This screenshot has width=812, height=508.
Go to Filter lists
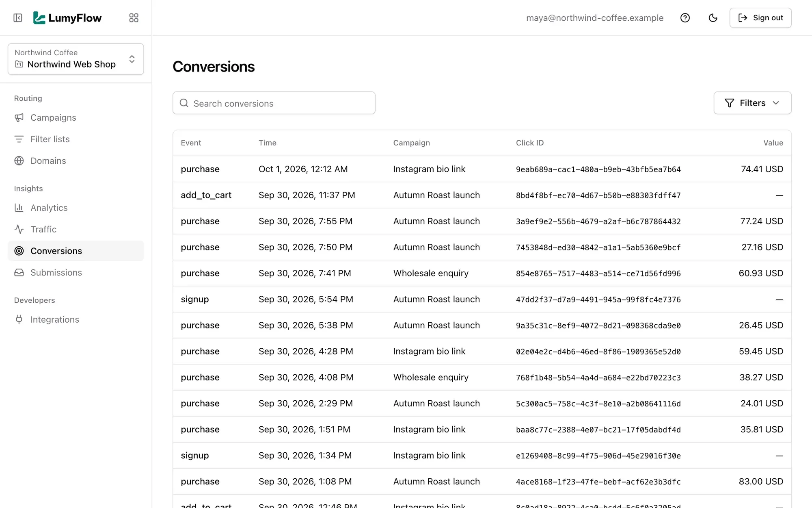[76, 139]
